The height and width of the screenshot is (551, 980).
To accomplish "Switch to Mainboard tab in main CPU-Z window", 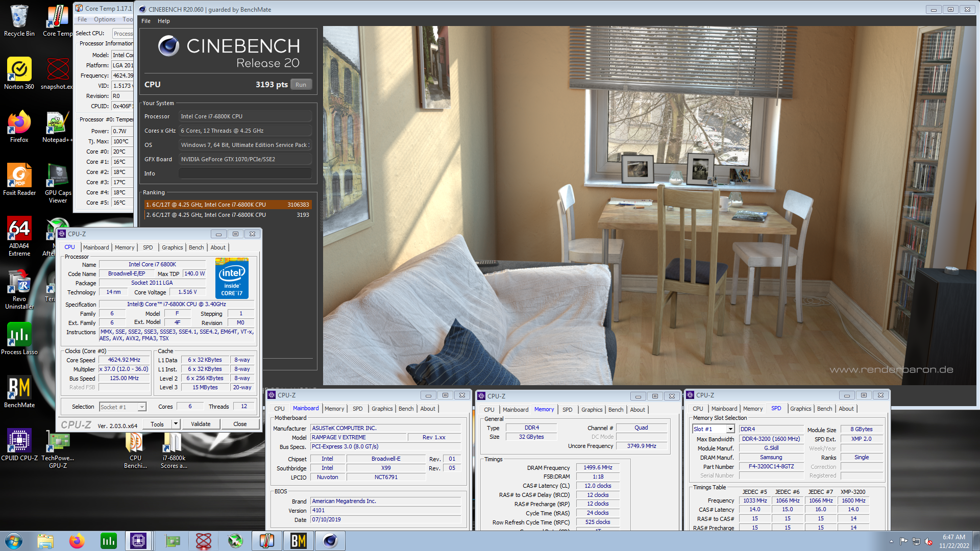I will 96,247.
